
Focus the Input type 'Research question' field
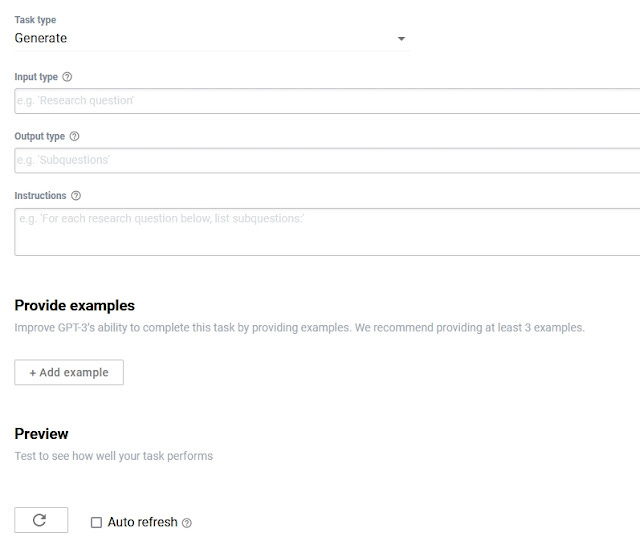coord(327,101)
